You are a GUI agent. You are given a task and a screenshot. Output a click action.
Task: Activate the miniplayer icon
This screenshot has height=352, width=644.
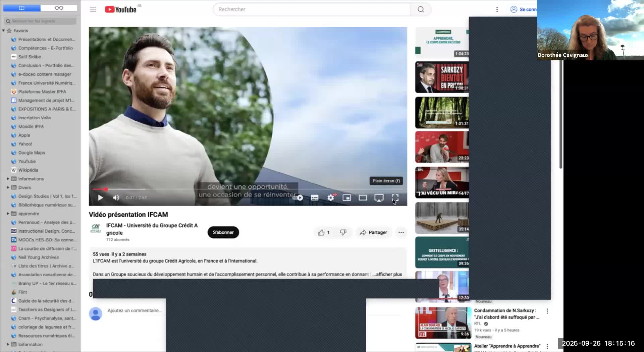point(346,198)
